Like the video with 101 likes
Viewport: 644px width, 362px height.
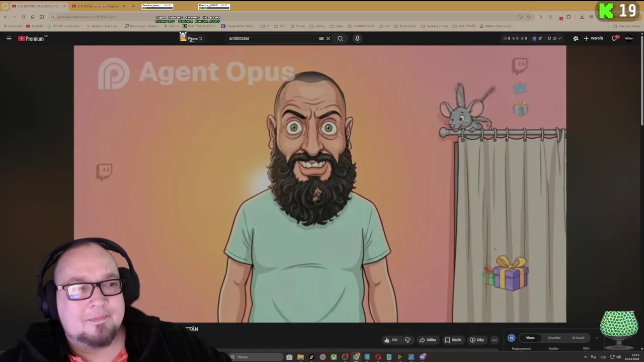click(390, 340)
